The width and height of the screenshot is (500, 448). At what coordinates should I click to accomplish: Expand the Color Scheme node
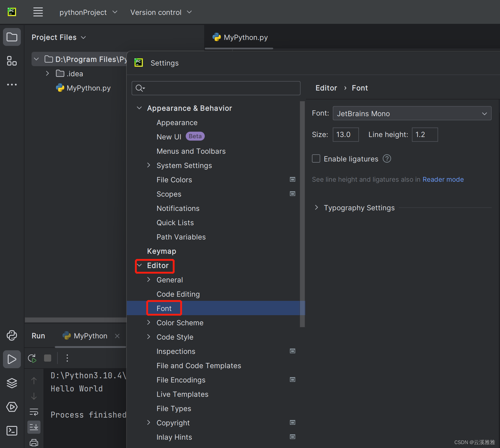[x=149, y=323]
